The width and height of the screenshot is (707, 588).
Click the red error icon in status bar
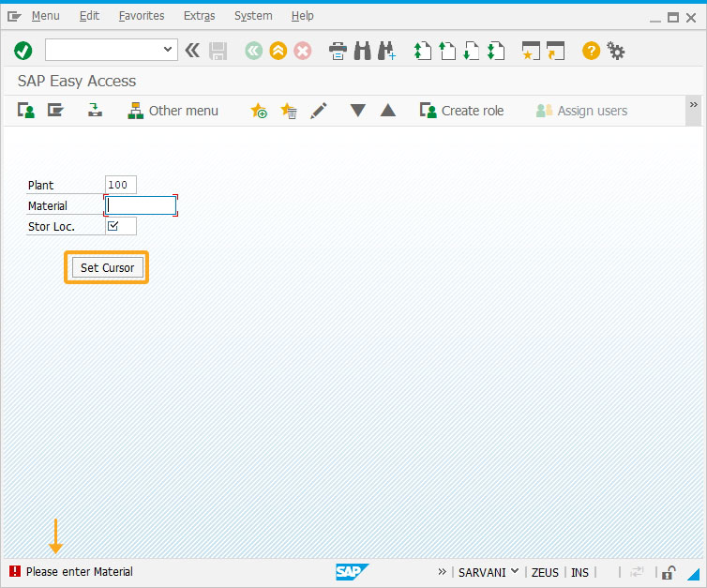[14, 571]
